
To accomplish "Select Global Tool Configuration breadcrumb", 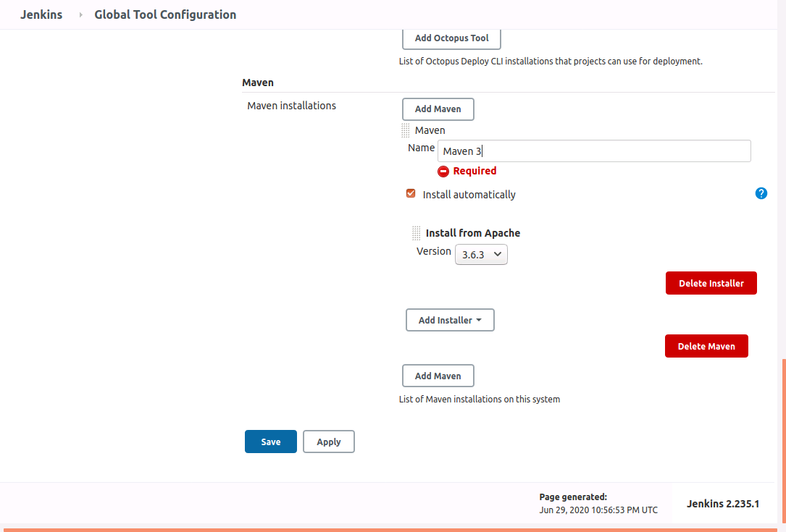I will (165, 14).
